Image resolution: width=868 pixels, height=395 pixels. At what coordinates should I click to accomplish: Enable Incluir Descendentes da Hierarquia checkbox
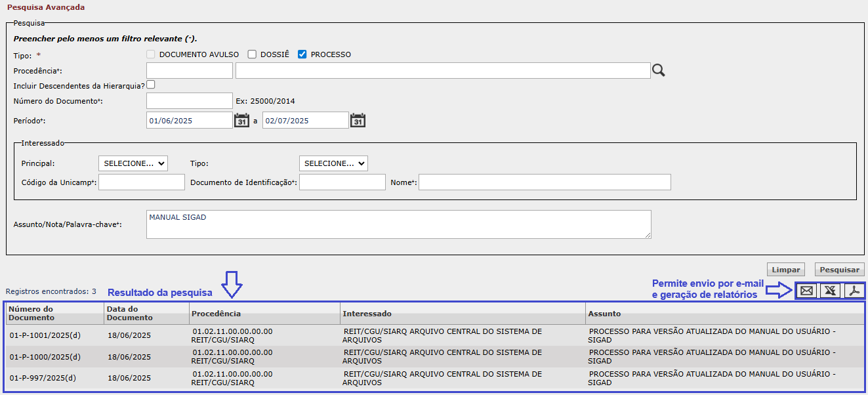(151, 85)
